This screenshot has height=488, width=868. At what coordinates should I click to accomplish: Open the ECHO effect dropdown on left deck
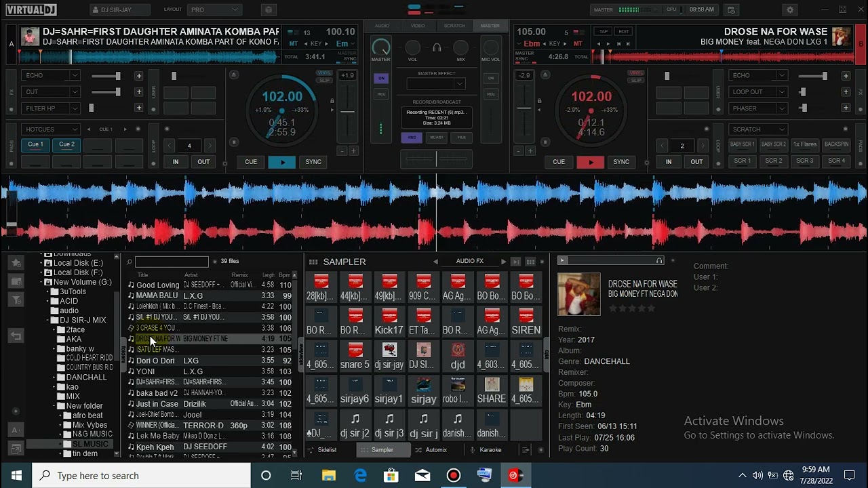pyautogui.click(x=52, y=76)
